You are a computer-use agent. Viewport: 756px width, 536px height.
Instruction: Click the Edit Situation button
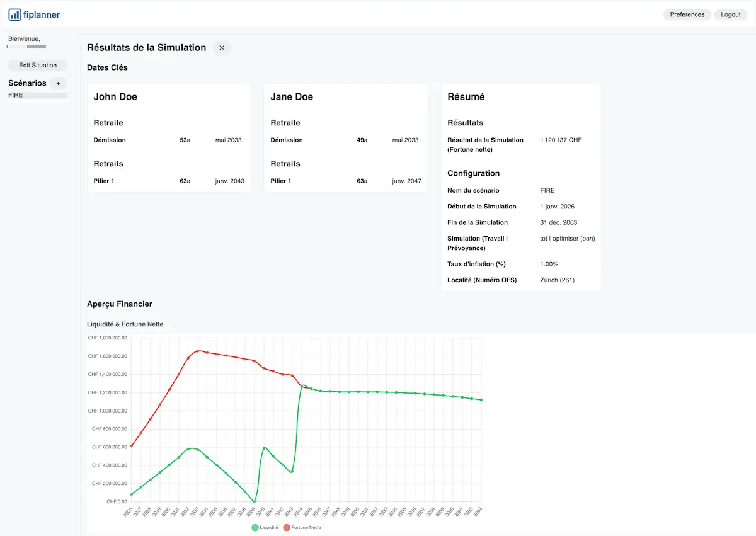(x=37, y=65)
